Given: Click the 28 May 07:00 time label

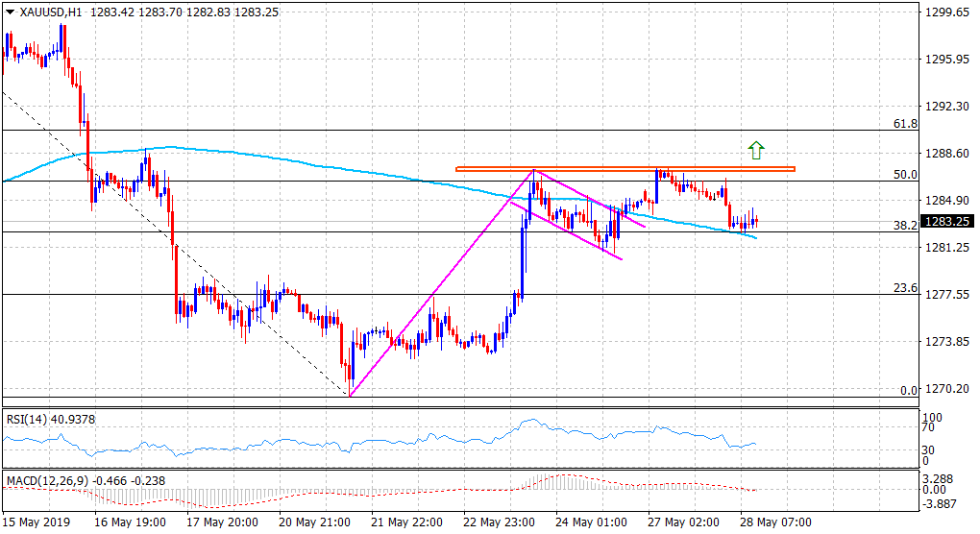Looking at the screenshot, I should point(779,522).
